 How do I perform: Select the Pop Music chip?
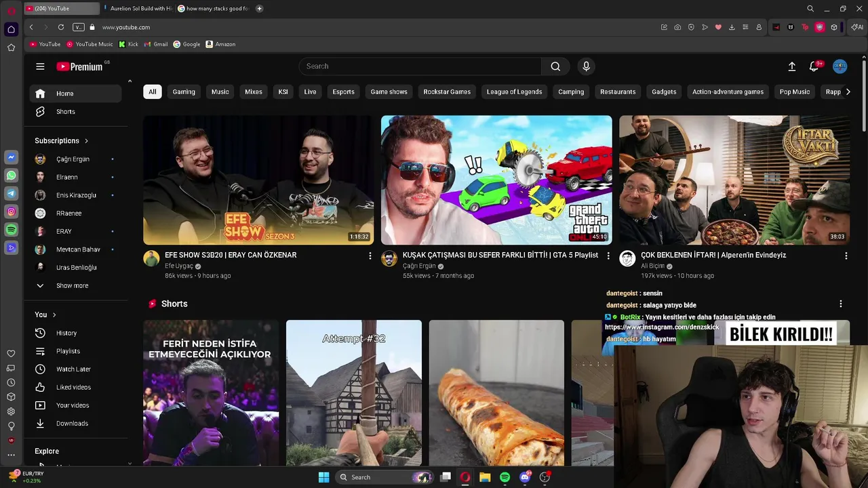coord(795,91)
